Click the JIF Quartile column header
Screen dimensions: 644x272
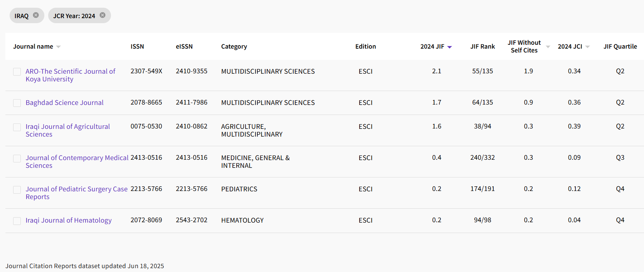[x=620, y=46]
